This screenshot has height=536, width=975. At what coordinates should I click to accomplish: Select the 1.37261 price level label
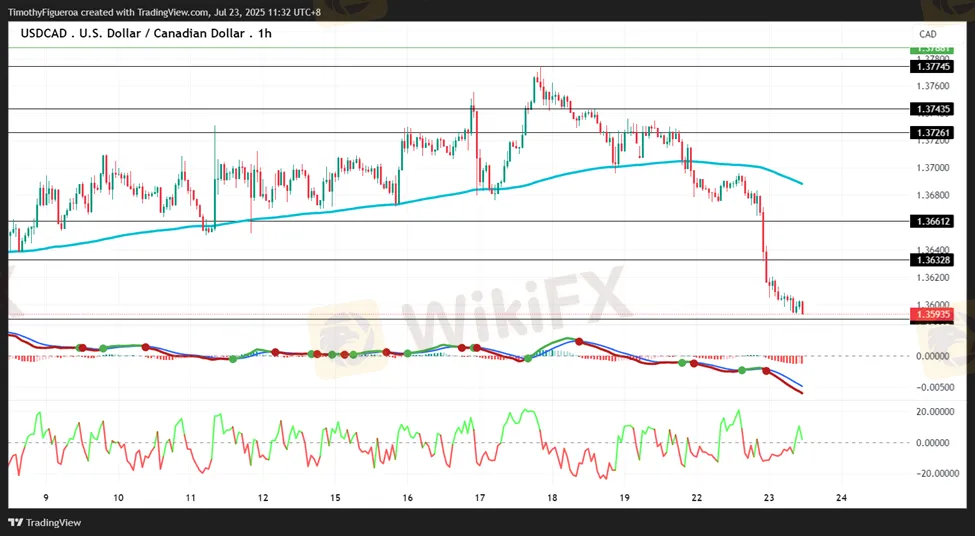931,133
